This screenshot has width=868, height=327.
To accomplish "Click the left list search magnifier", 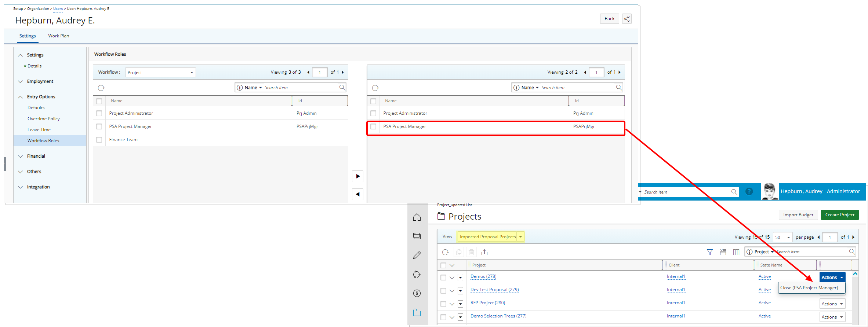I will pos(342,87).
